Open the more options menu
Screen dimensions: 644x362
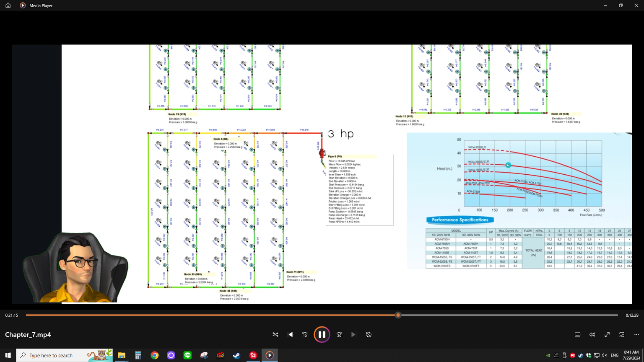tap(636, 334)
